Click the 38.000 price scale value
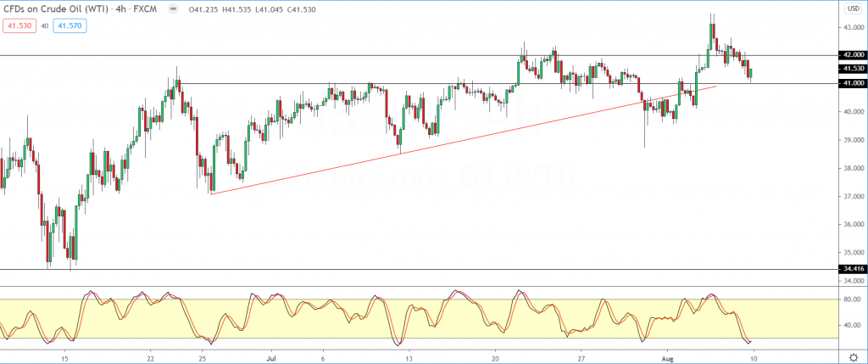 (853, 169)
